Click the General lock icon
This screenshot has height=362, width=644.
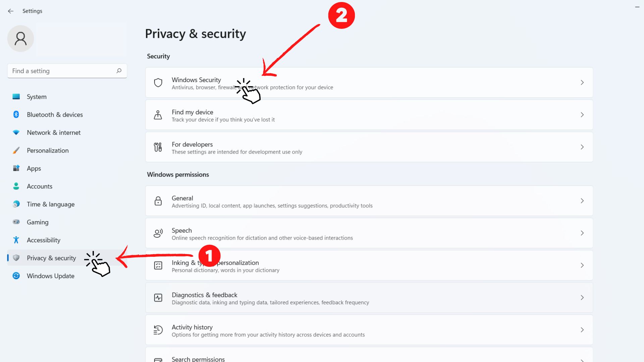(x=158, y=201)
